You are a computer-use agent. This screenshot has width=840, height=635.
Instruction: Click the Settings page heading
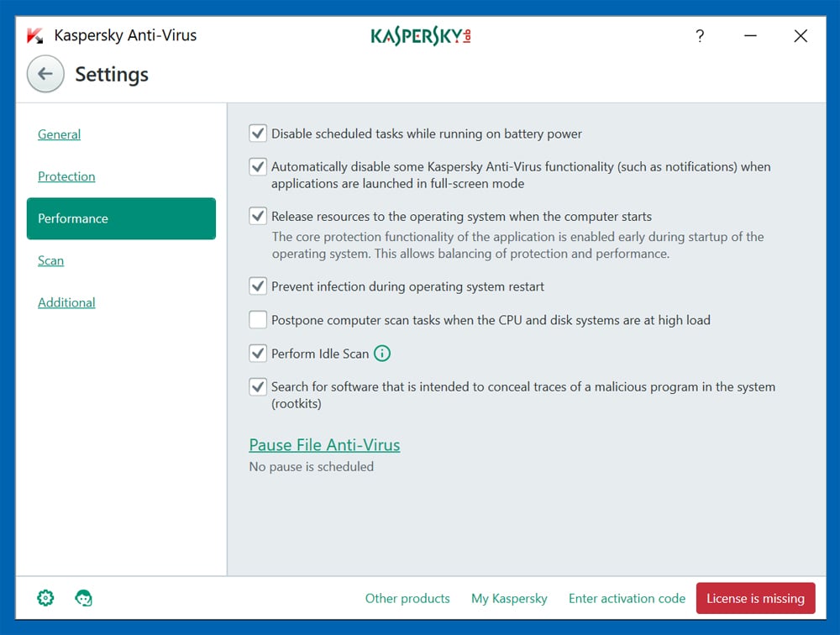pyautogui.click(x=112, y=75)
